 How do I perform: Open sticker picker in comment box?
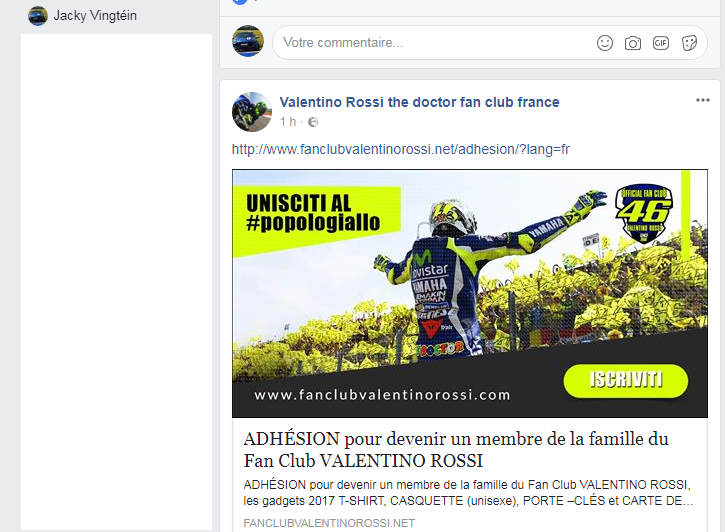[x=689, y=43]
